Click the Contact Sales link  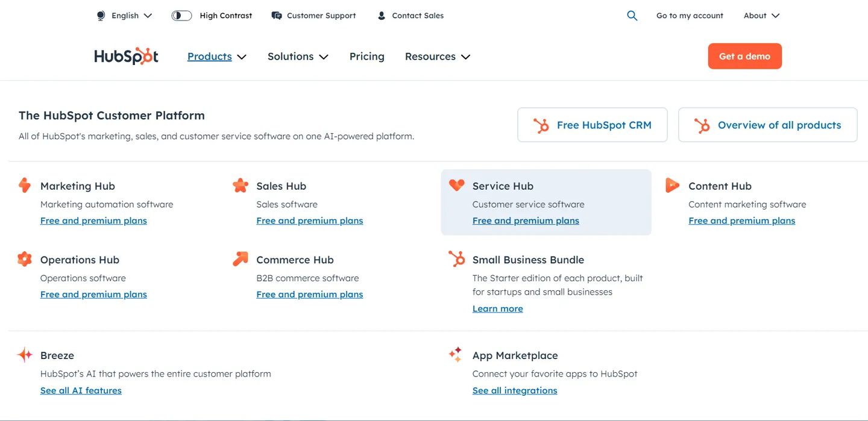pyautogui.click(x=418, y=16)
